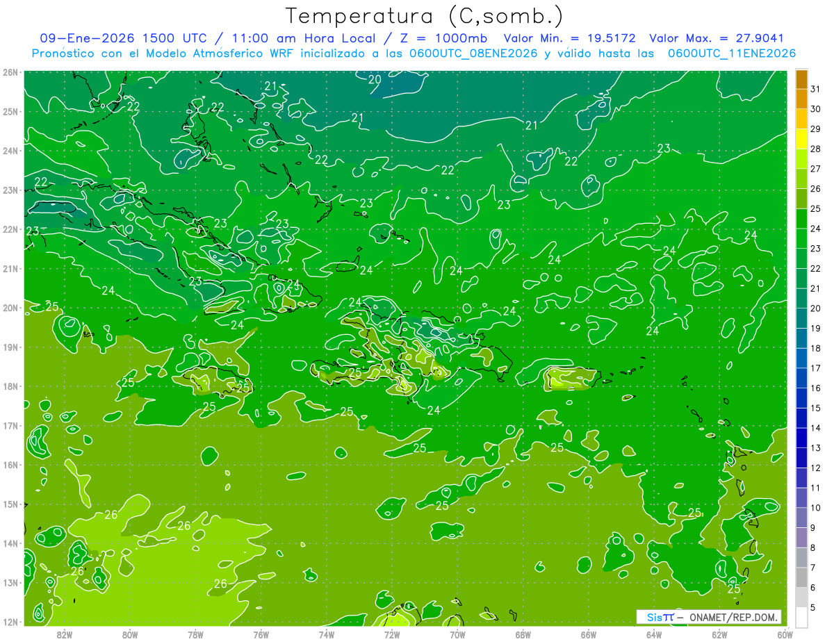
Task: Click the "76W" longitude axis label
Action: coord(261,634)
